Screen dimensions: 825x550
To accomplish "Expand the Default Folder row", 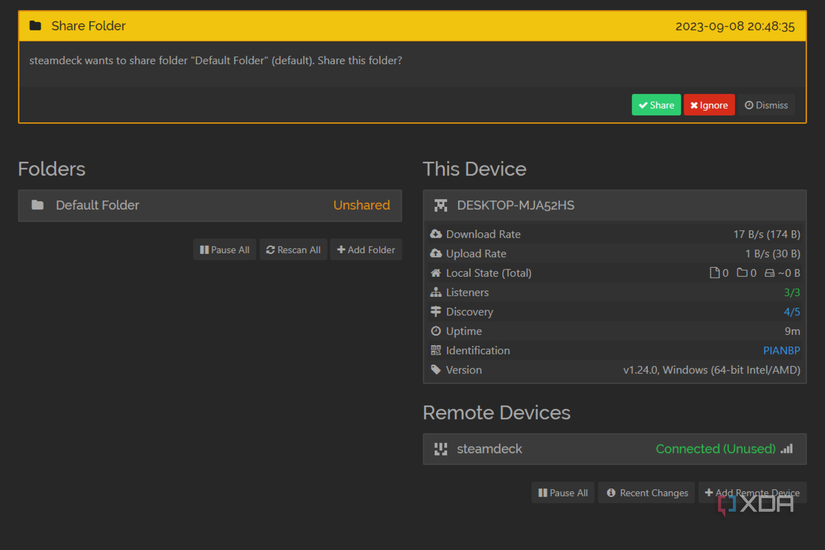I will coord(210,205).
